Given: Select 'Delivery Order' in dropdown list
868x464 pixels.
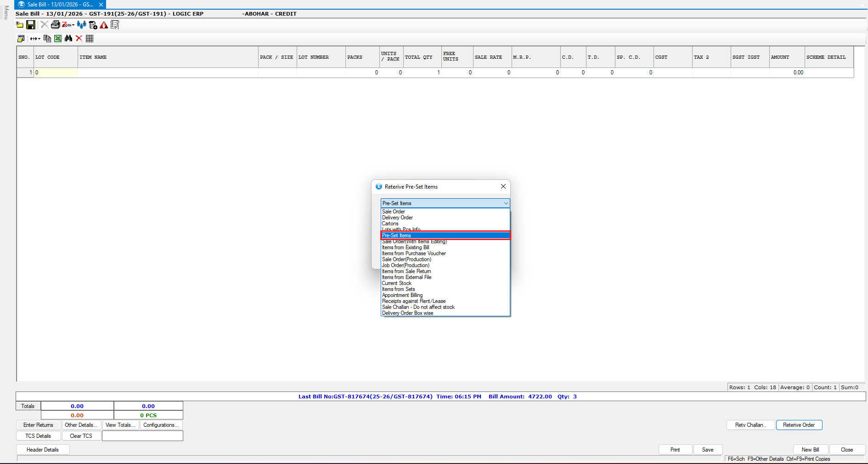Looking at the screenshot, I should 398,218.
